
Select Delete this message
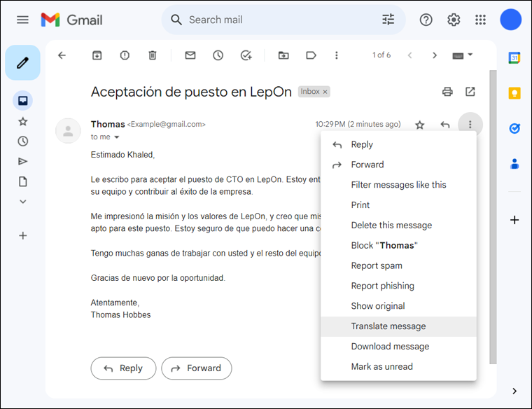click(398, 226)
